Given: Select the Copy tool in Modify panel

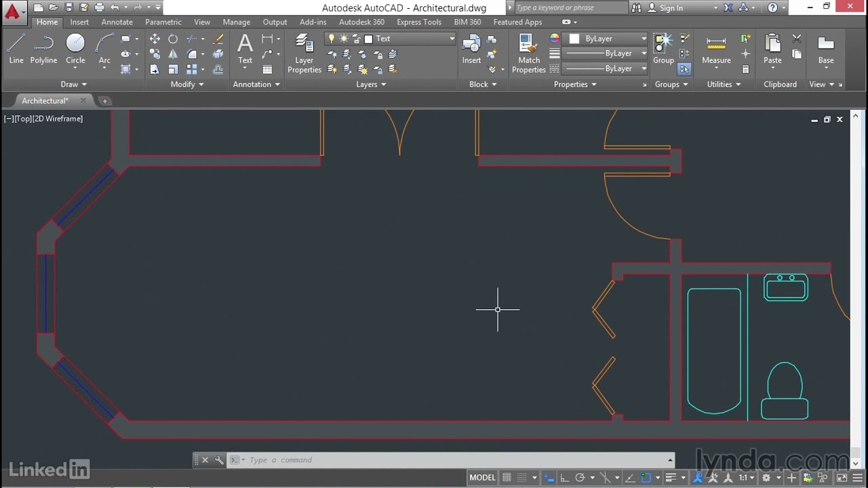Looking at the screenshot, I should coord(155,54).
